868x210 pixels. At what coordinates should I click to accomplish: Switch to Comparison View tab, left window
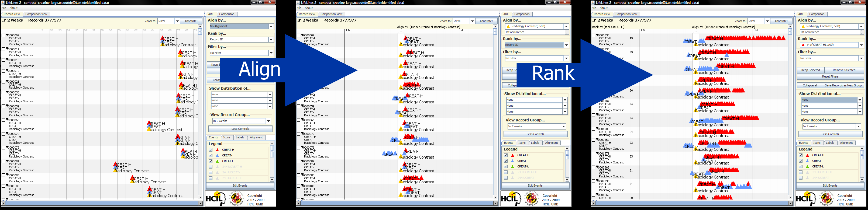pos(36,14)
